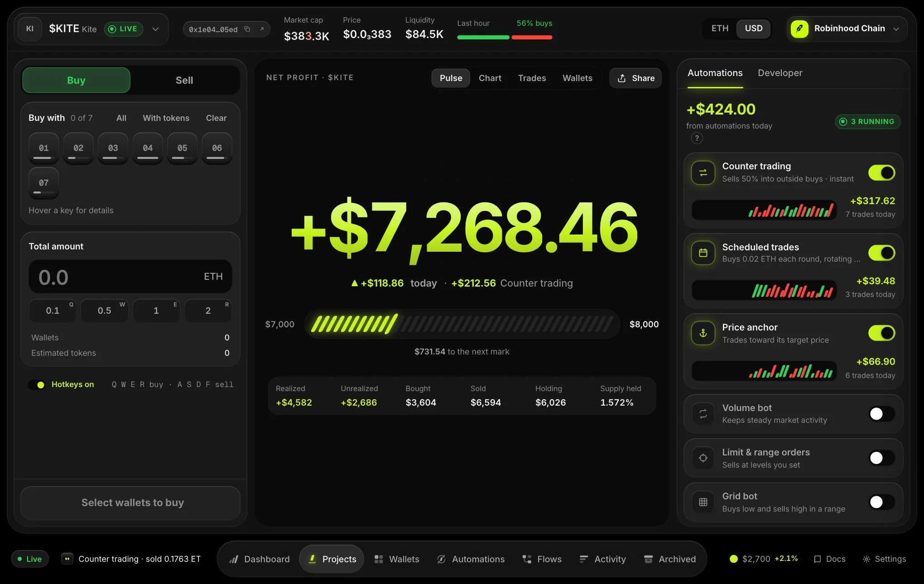
Task: Open Docs from the bottom bar
Action: (x=830, y=559)
